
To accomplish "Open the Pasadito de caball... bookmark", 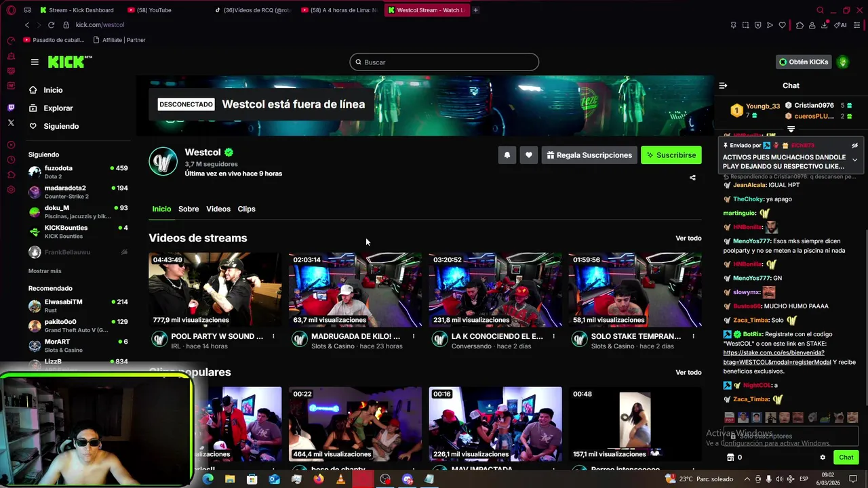I will 54,40.
